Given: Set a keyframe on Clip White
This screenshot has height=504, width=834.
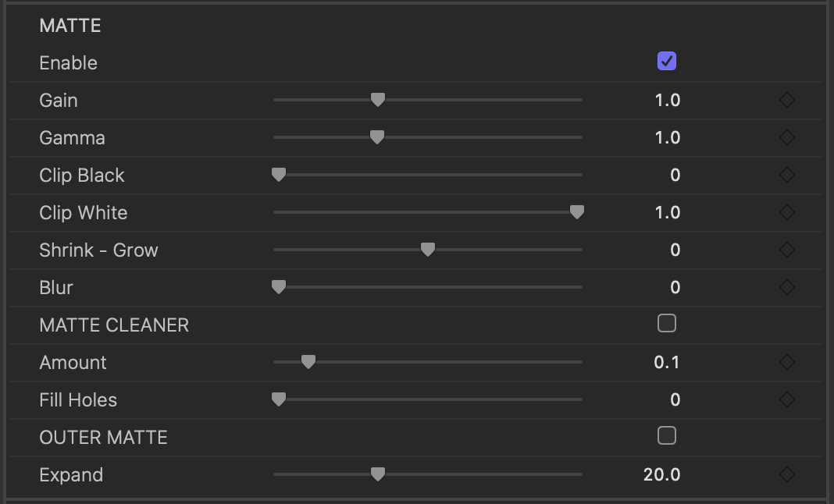Looking at the screenshot, I should point(786,212).
